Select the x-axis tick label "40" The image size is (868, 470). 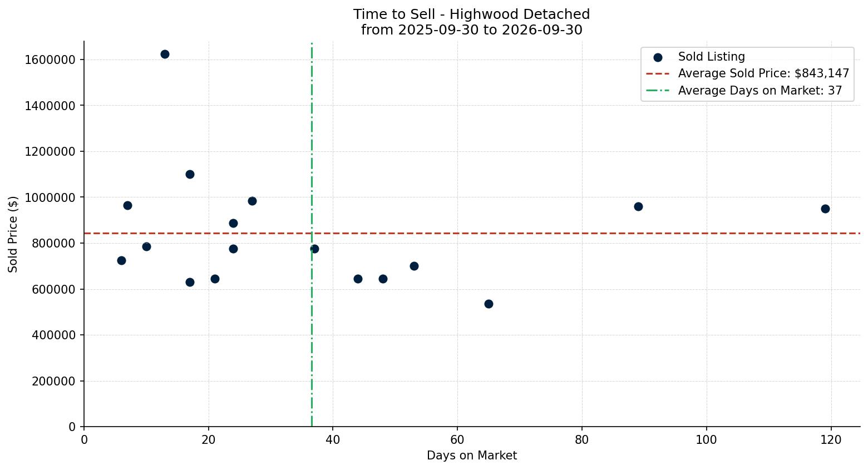tap(333, 439)
